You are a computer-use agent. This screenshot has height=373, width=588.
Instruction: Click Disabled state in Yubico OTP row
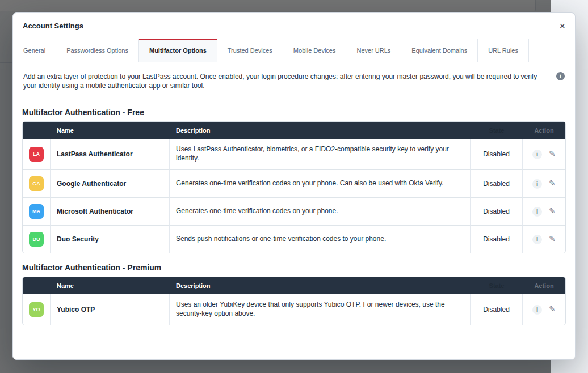pyautogui.click(x=496, y=310)
